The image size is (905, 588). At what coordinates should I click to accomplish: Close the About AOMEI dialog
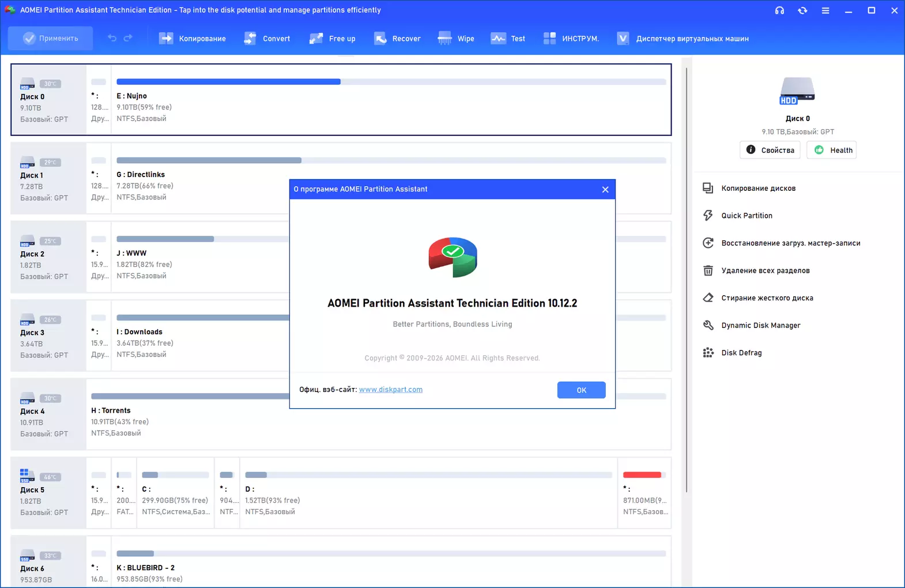[605, 190]
